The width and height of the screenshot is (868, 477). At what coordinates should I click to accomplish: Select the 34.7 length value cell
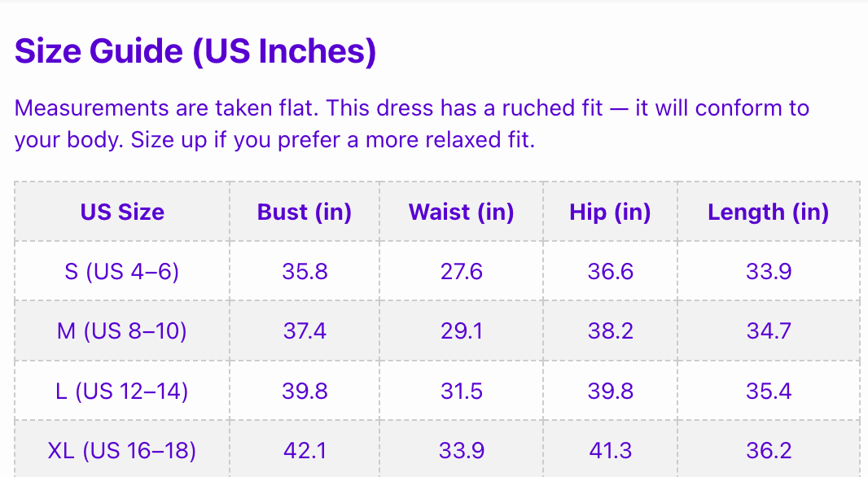(x=769, y=331)
